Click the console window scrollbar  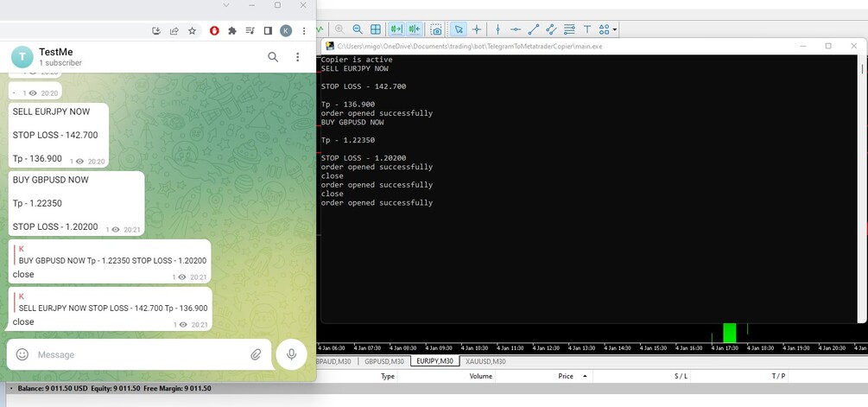click(863, 188)
